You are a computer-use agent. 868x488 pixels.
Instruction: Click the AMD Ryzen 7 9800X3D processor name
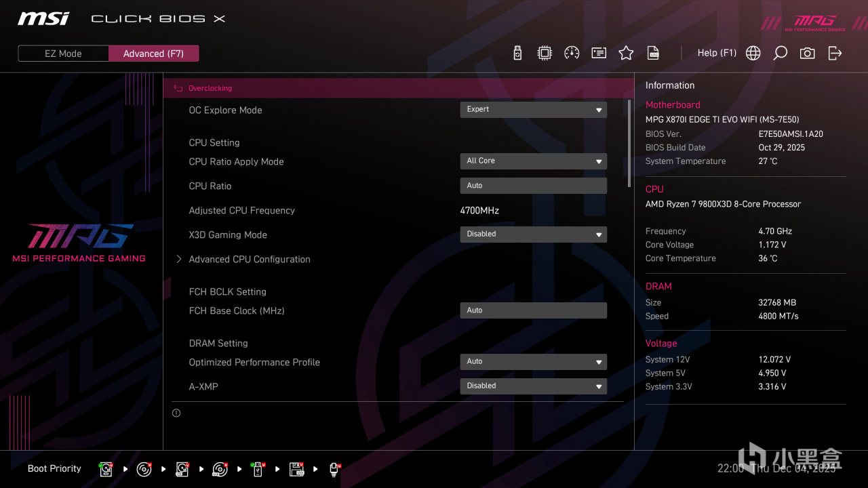coord(723,204)
